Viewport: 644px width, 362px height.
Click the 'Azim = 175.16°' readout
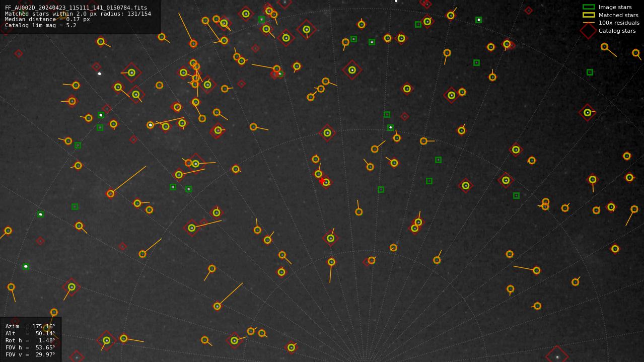(x=30, y=326)
